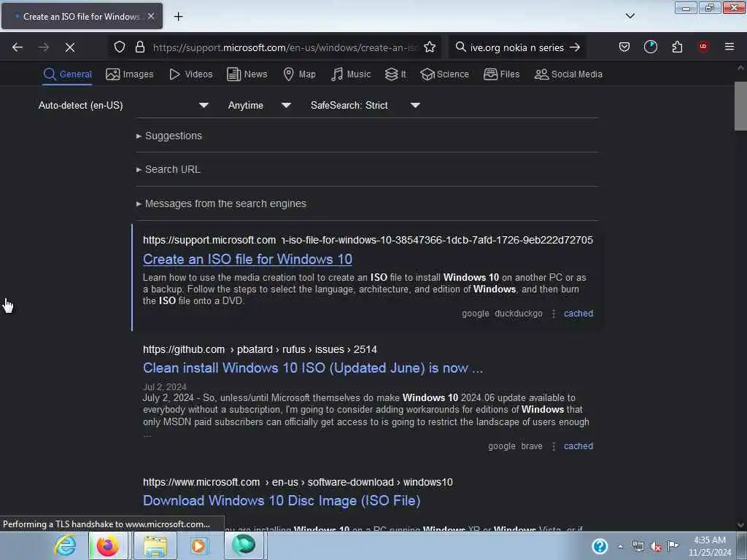The image size is (747, 560).
Task: Open the tracking protection shield icon
Action: pyautogui.click(x=120, y=47)
